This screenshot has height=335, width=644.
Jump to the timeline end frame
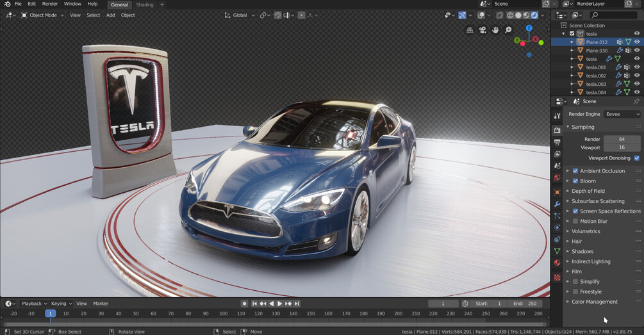(297, 304)
